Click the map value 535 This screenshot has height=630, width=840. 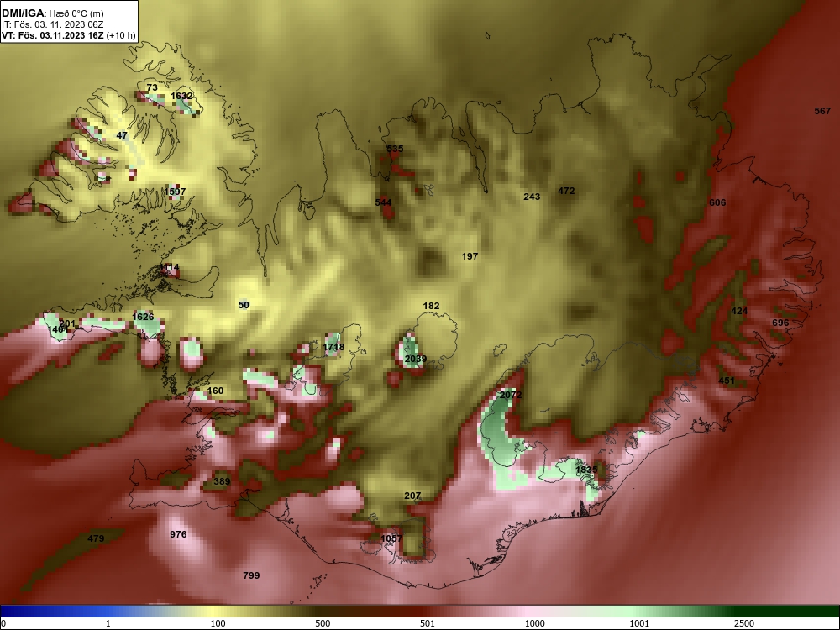click(395, 149)
